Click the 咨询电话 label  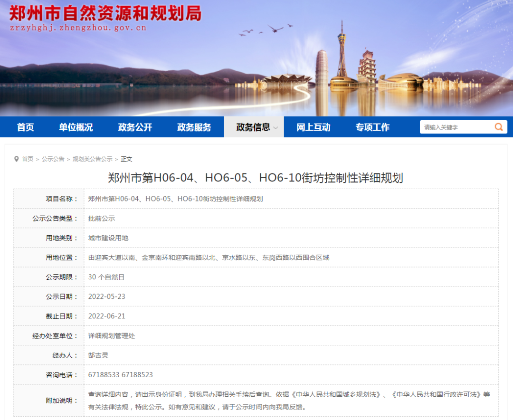(x=62, y=375)
